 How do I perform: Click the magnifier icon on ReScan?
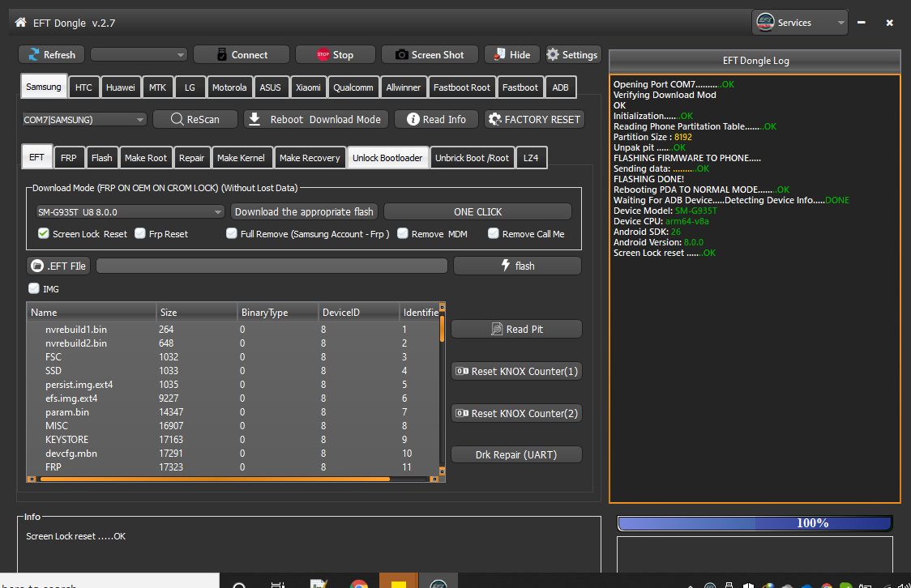[x=177, y=119]
